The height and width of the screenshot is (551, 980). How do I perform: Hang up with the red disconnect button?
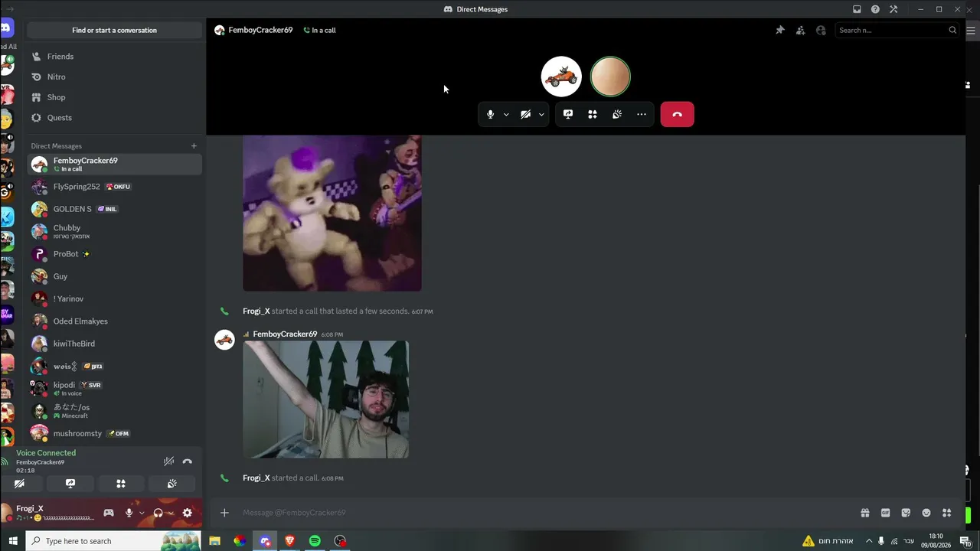677,114
